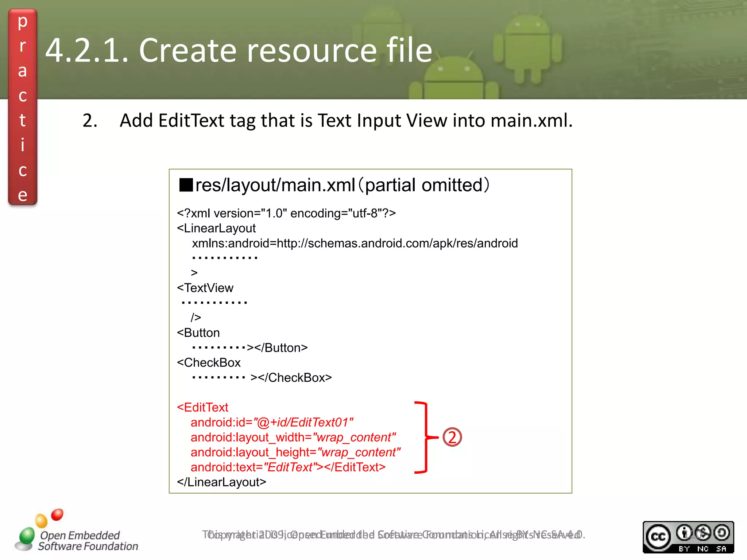Click the red '<EditText' tag line
Viewport: 747px width, 560px height.
coord(202,407)
